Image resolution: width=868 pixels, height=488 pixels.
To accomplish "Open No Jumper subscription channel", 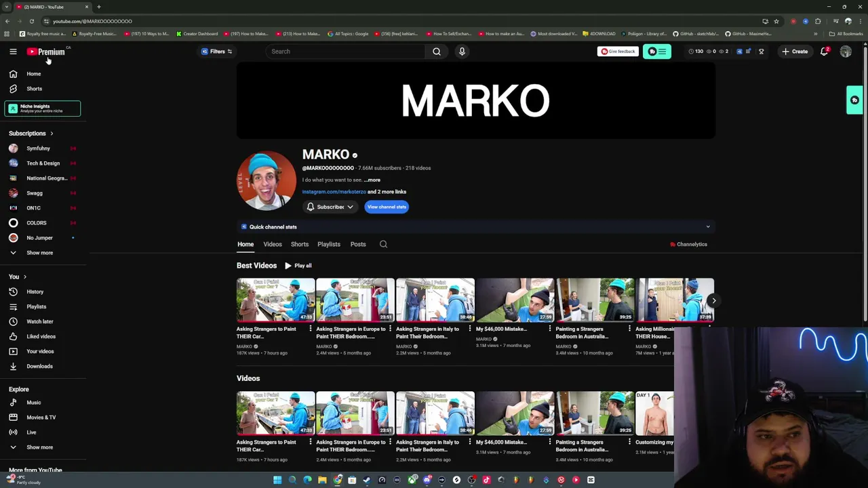I will coord(41,238).
